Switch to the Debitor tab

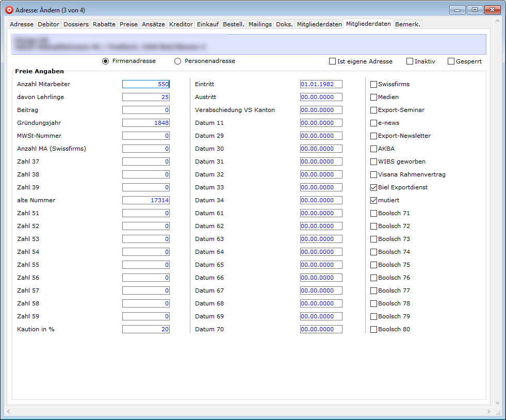48,24
